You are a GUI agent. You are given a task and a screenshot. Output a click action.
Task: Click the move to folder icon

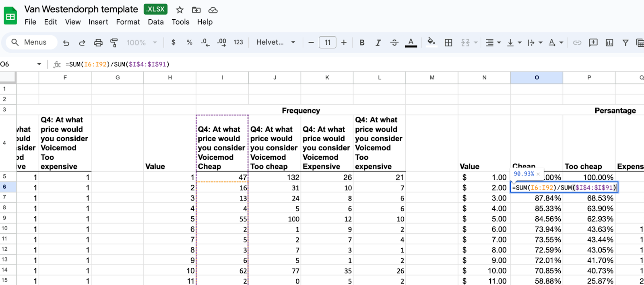196,10
